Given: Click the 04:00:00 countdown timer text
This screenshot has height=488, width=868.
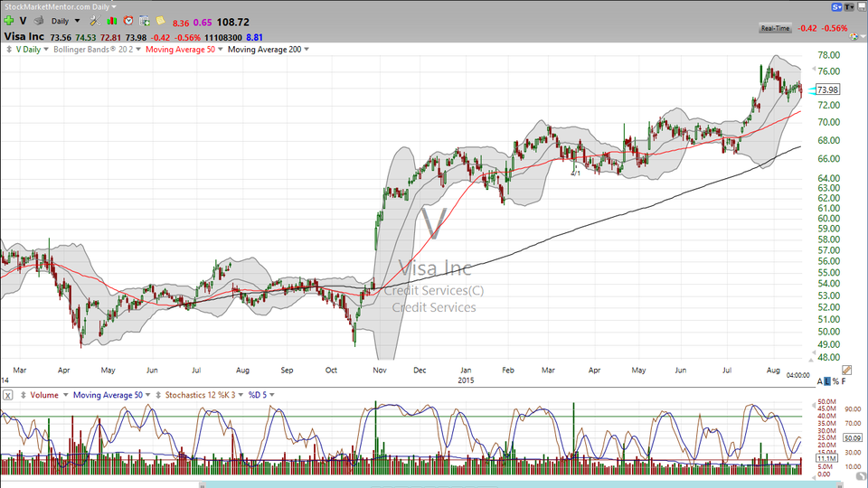Looking at the screenshot, I should coord(797,375).
